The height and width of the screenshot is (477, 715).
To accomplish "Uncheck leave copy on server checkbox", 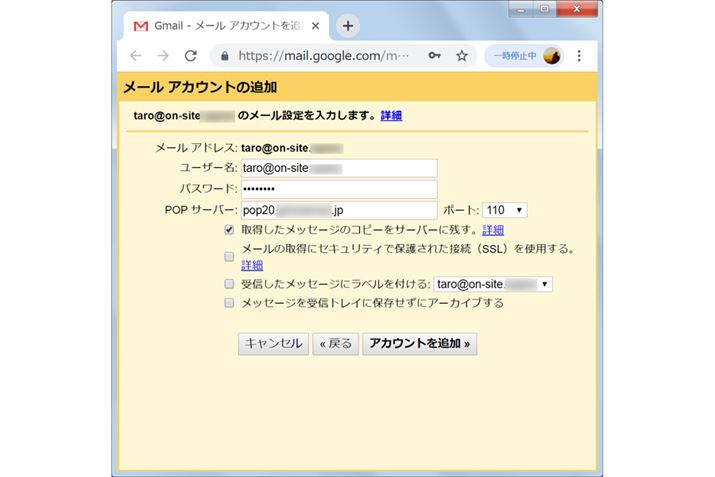I will click(230, 230).
